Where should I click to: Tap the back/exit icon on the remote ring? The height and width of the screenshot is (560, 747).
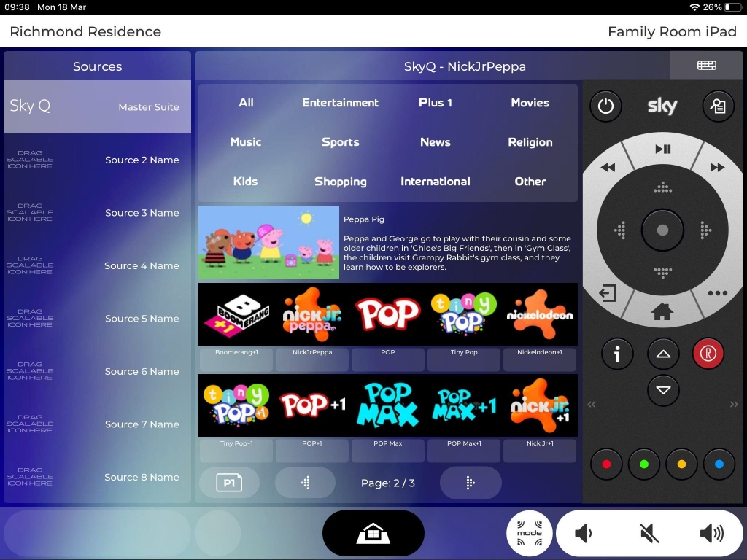pos(608,293)
